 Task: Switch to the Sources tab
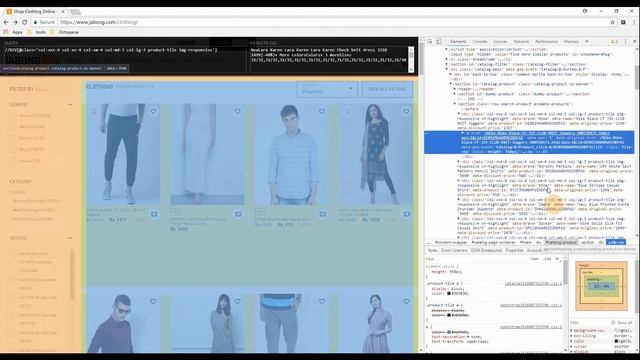[x=500, y=42]
